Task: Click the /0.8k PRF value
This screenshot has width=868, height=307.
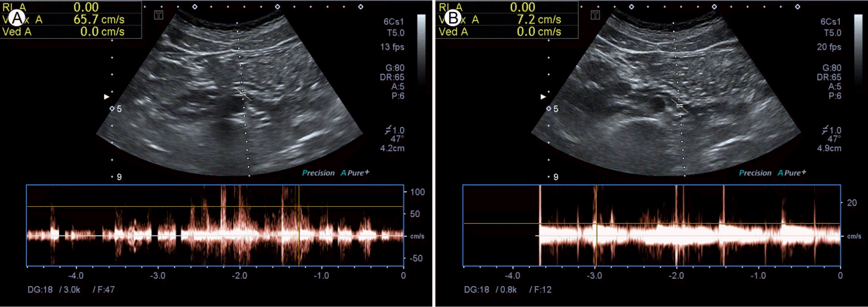Action: [x=505, y=288]
